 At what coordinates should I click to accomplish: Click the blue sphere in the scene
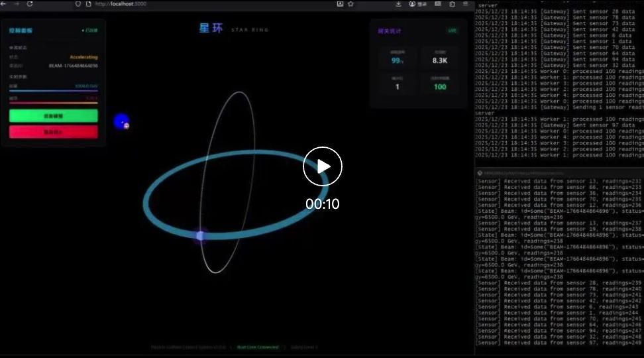[121, 121]
